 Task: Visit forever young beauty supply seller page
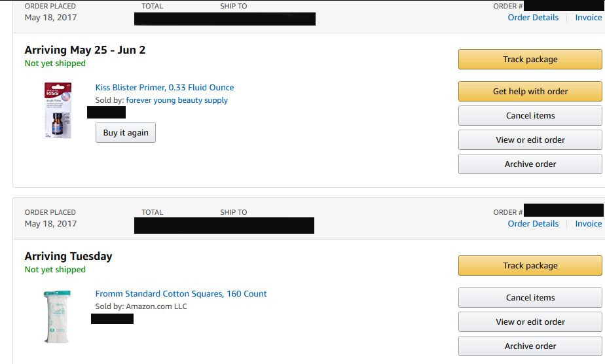click(x=177, y=100)
